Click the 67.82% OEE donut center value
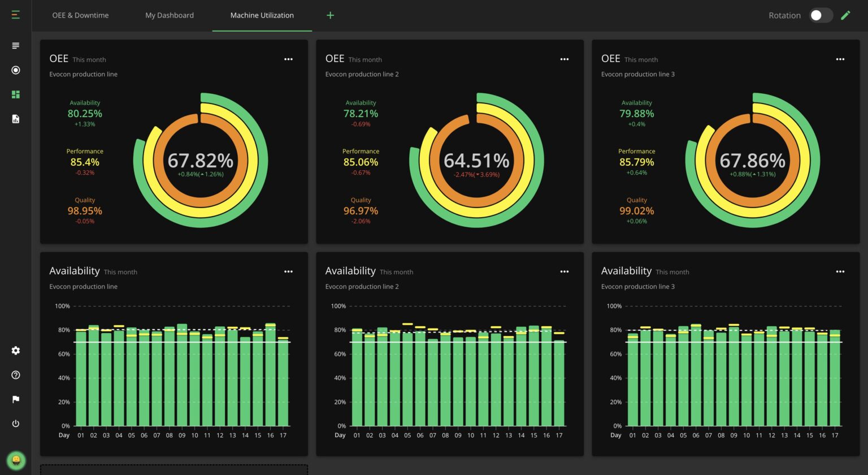The width and height of the screenshot is (868, 475). [x=201, y=161]
